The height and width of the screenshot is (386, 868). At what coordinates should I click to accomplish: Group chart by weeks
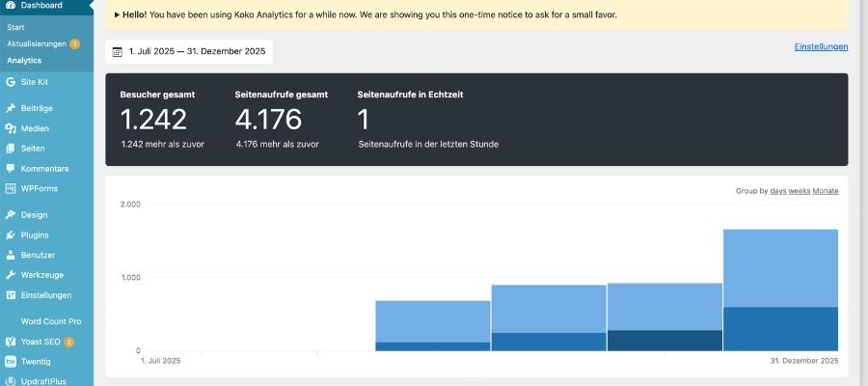(800, 191)
